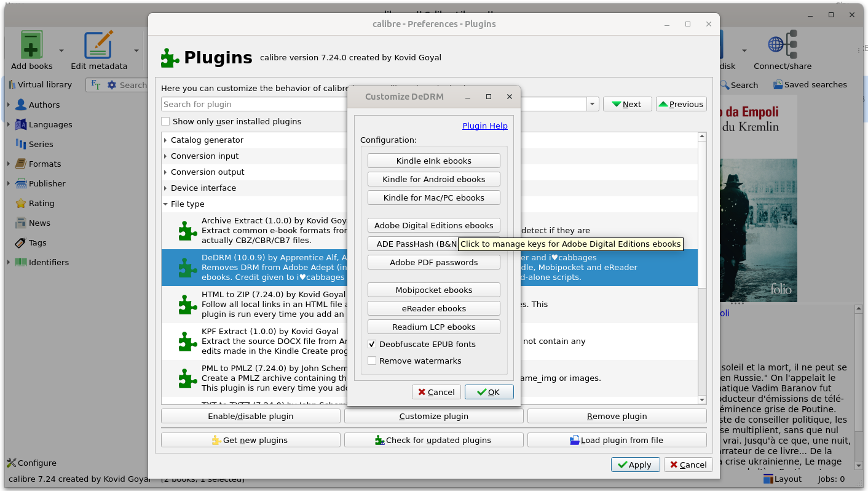Expand the Conversion input category
The image size is (868, 491).
pos(165,156)
